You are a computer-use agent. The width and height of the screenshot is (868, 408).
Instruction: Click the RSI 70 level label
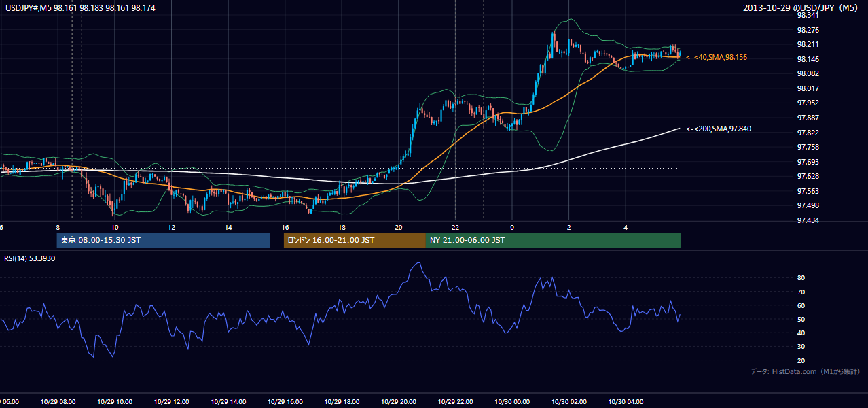click(x=801, y=292)
